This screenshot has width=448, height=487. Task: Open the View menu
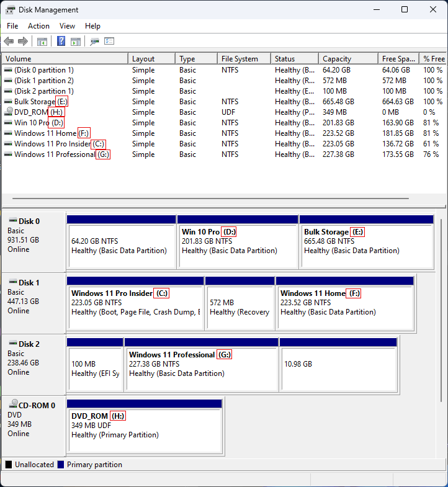(67, 26)
